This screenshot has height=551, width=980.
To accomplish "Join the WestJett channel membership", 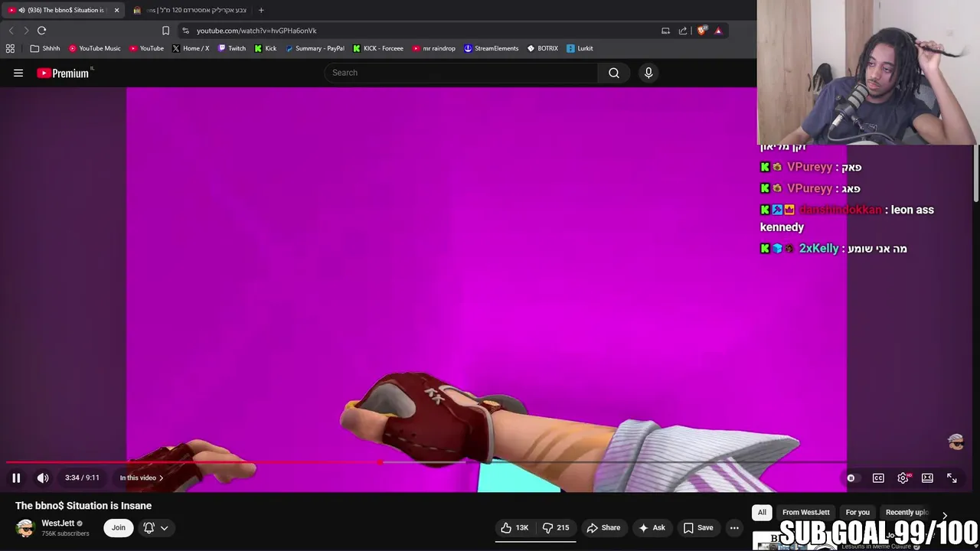I will 118,527.
